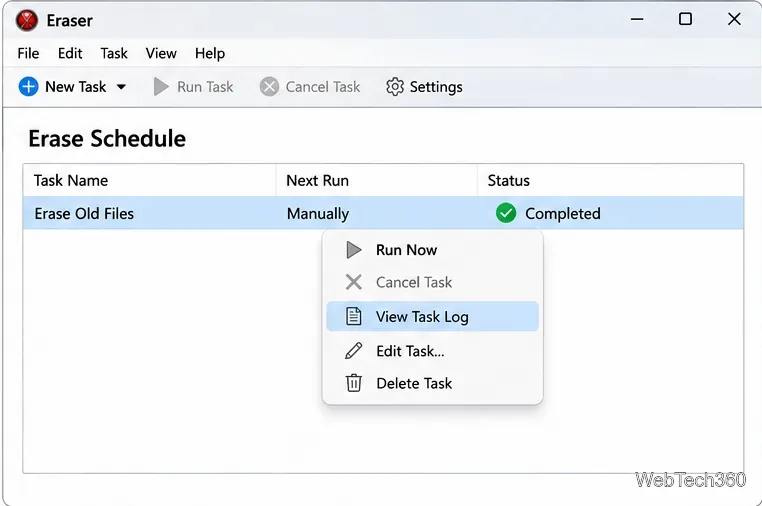
Task: Close the Eraser window
Action: pos(734,19)
